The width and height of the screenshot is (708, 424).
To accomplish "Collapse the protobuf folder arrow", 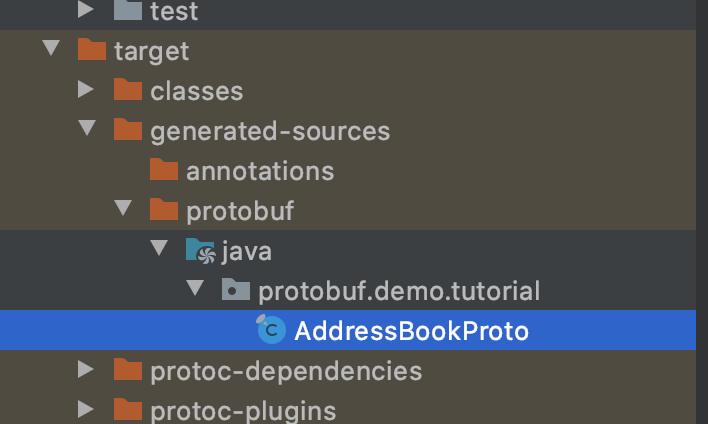I will point(124,210).
